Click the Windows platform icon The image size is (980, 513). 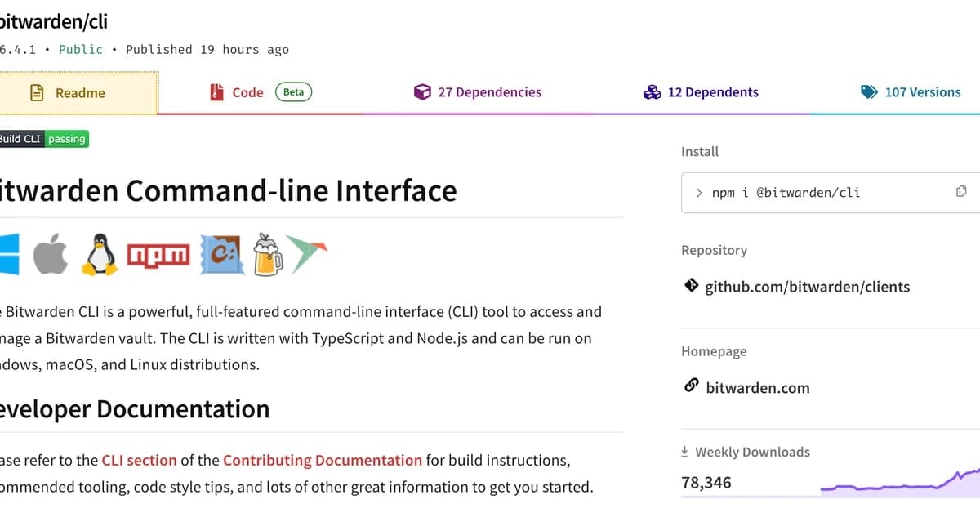pos(8,254)
